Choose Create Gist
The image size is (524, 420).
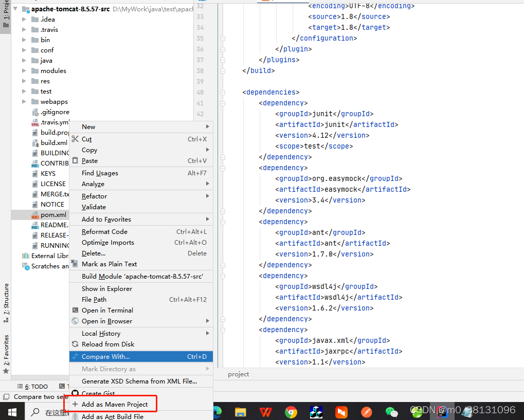pos(141,393)
